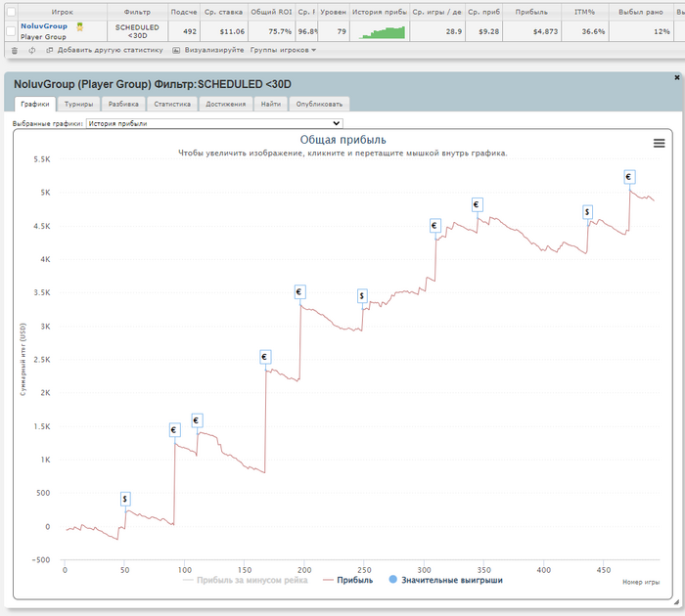Sort by the ITM% column header

click(584, 13)
